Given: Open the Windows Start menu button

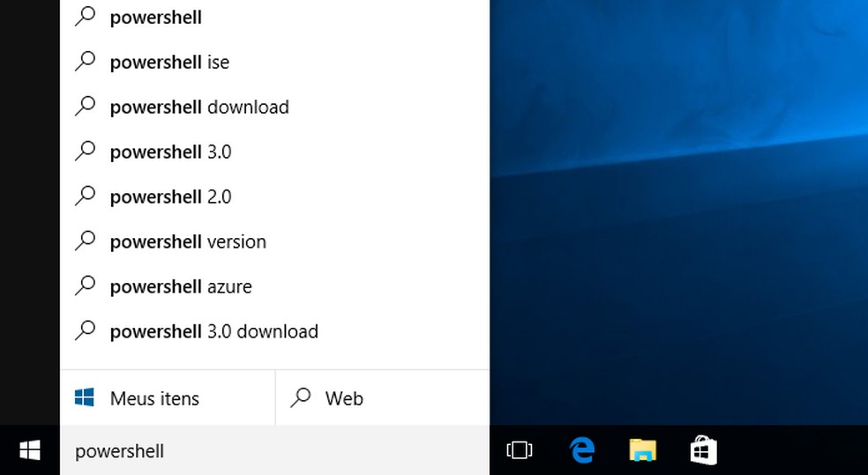Looking at the screenshot, I should [29, 450].
